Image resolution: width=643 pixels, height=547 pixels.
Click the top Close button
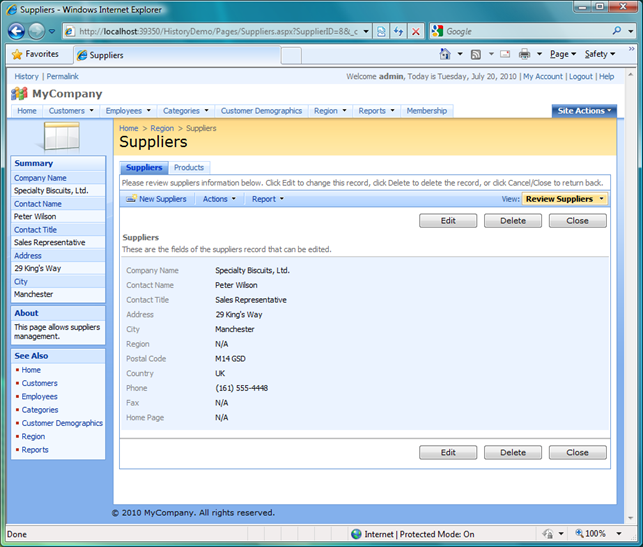[x=577, y=221]
